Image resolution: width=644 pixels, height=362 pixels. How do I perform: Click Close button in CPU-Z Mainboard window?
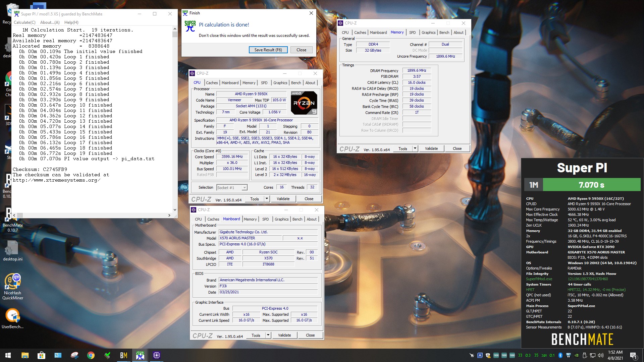pos(310,335)
